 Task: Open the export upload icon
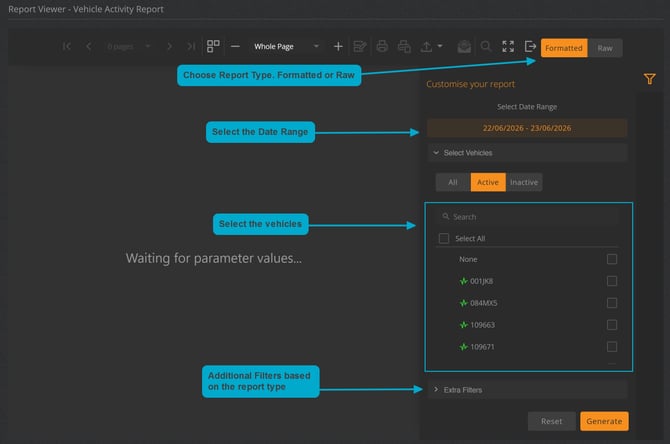426,46
